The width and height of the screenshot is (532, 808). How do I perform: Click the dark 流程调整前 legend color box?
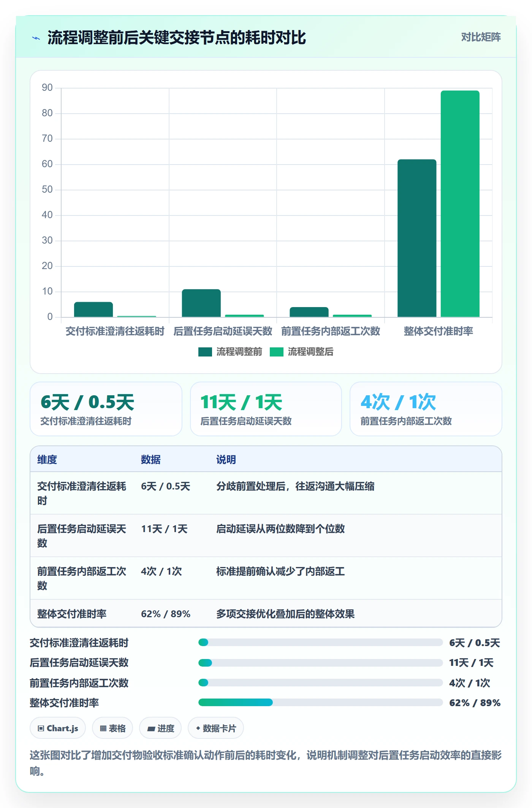205,352
